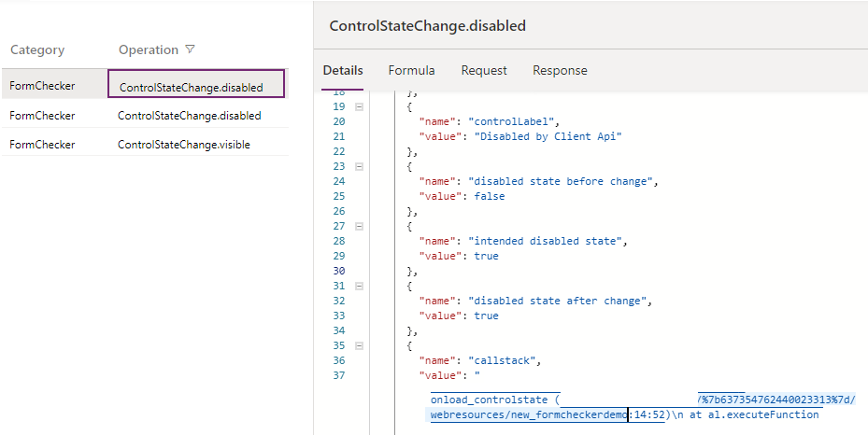
Task: Select the ControlStateChange.visible row
Action: click(x=183, y=145)
